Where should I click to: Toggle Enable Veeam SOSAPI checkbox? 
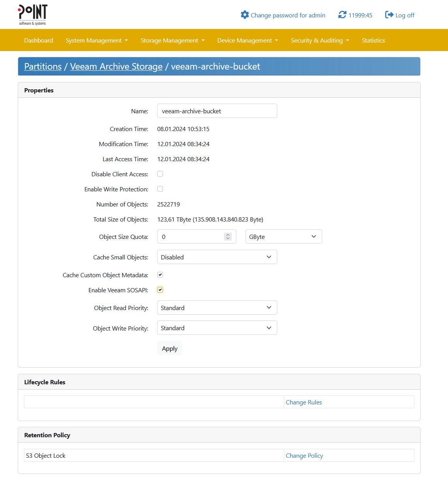pyautogui.click(x=160, y=290)
